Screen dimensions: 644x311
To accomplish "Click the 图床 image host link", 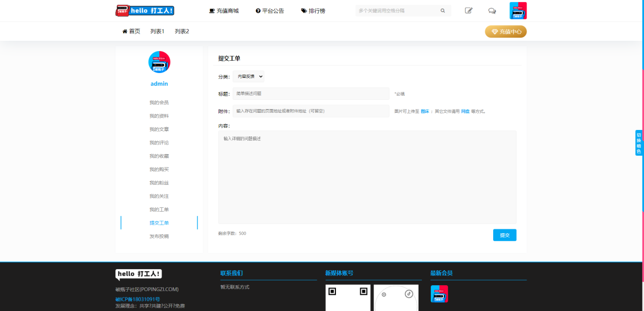I will tap(425, 111).
